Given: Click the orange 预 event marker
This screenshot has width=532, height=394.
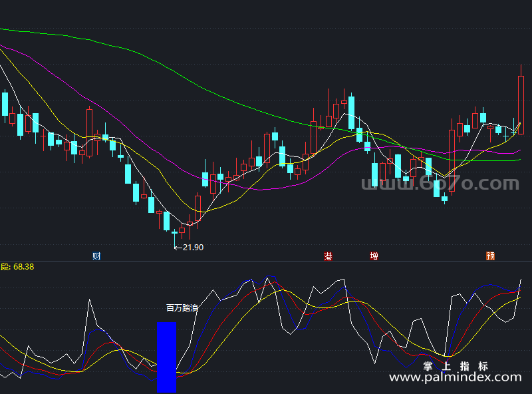Looking at the screenshot, I should point(490,256).
